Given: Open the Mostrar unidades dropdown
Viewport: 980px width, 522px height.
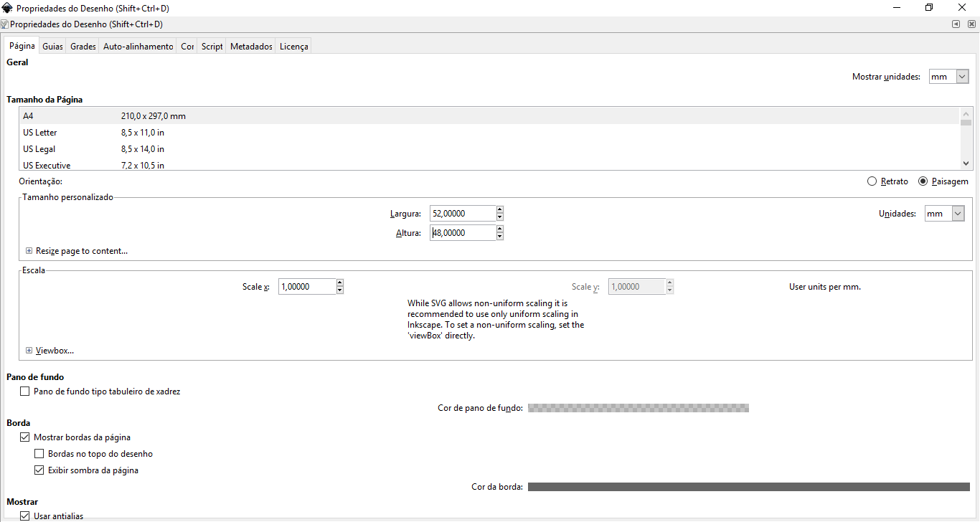Looking at the screenshot, I should (948, 77).
